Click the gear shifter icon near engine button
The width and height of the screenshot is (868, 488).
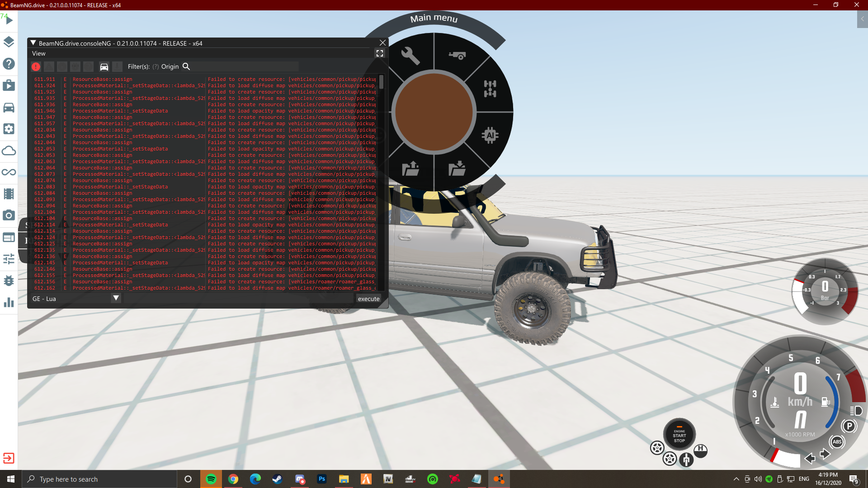[x=686, y=460]
